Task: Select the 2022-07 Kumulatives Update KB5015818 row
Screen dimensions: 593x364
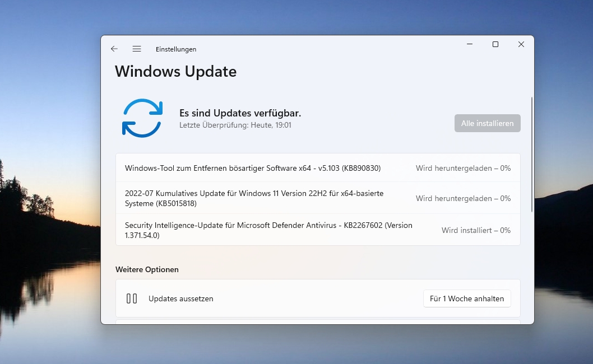Action: click(x=318, y=198)
